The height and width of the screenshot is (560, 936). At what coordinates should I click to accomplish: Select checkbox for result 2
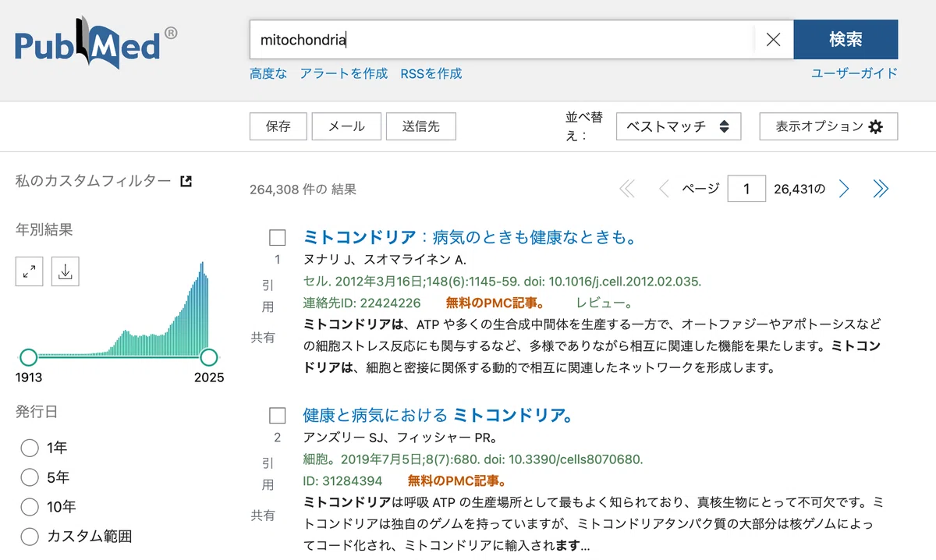tap(277, 415)
